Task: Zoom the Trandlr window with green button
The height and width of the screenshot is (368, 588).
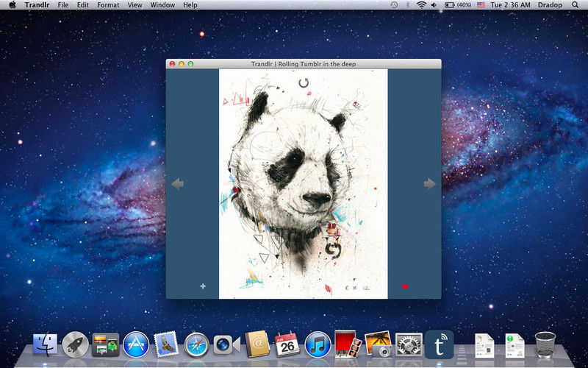Action: pos(190,64)
